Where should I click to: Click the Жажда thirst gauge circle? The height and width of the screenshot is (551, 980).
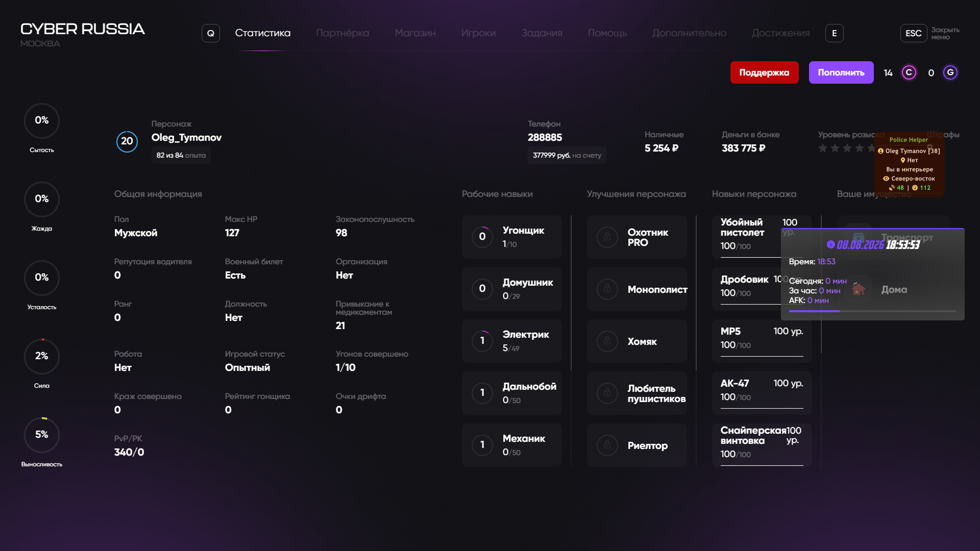click(42, 199)
